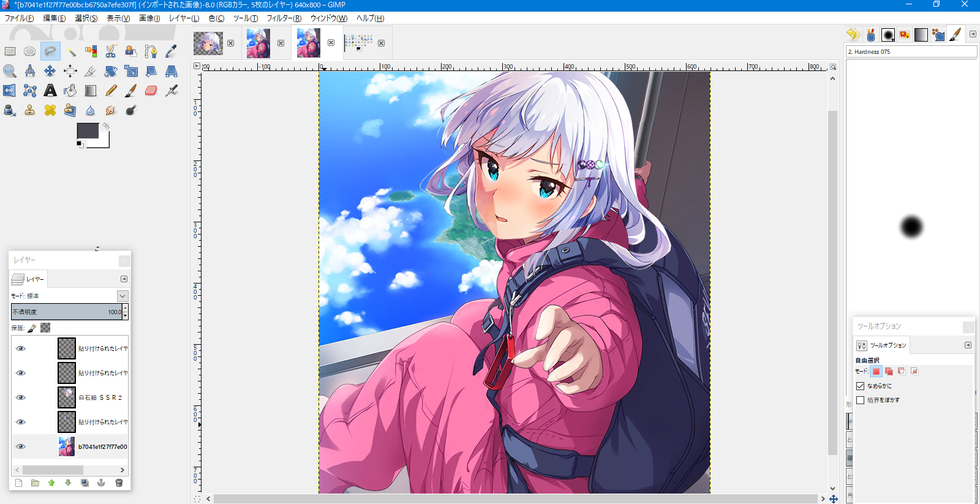Open ファイル(F) menu

(19, 18)
